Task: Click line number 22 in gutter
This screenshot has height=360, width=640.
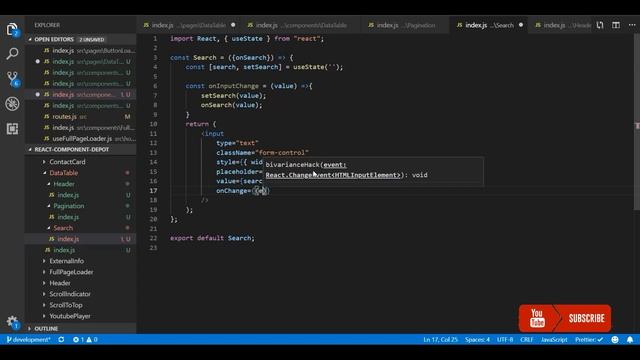Action: (153, 238)
